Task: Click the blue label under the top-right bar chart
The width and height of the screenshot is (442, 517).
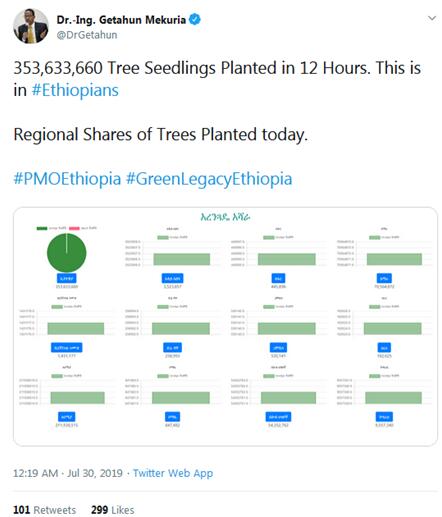Action: click(384, 278)
